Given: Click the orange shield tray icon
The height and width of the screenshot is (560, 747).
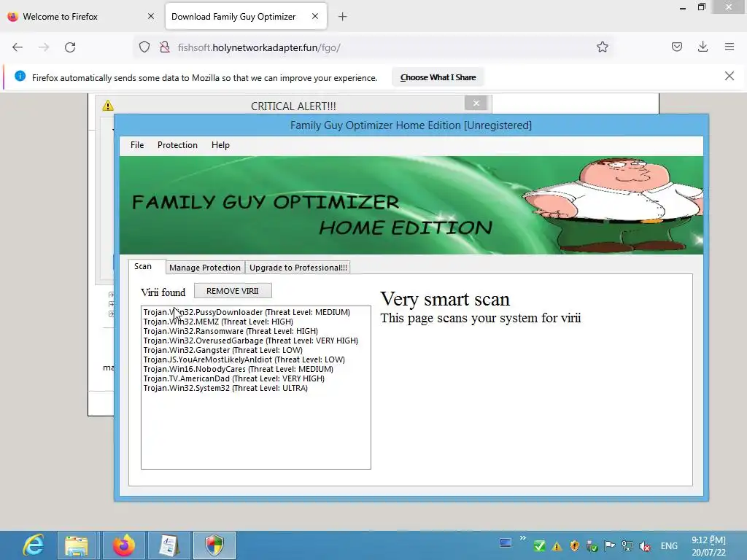Looking at the screenshot, I should (x=575, y=546).
